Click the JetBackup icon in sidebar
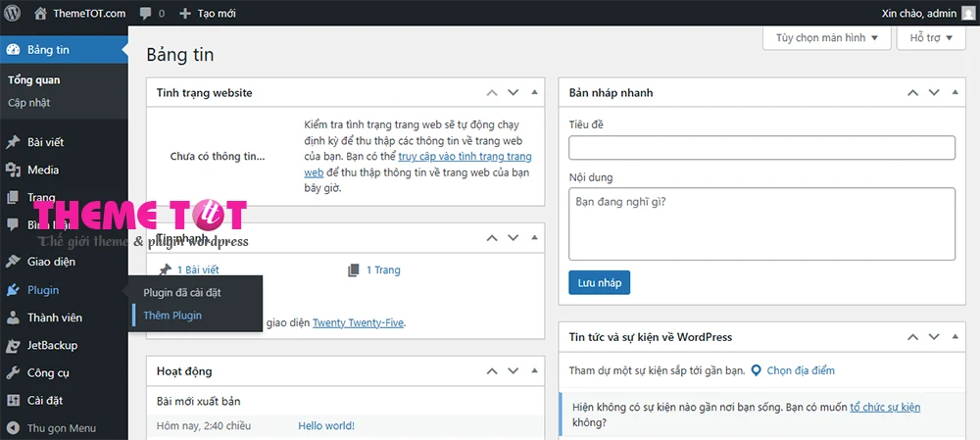 (x=13, y=345)
